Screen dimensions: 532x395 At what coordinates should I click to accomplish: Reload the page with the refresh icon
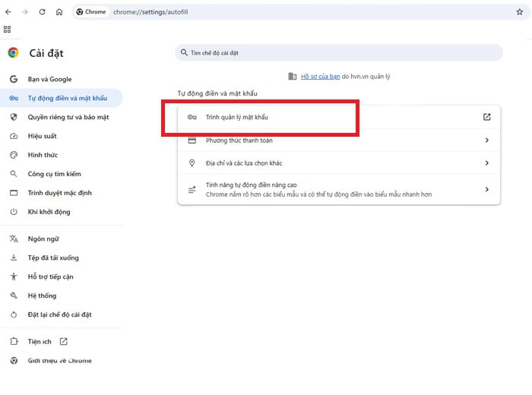[42, 12]
